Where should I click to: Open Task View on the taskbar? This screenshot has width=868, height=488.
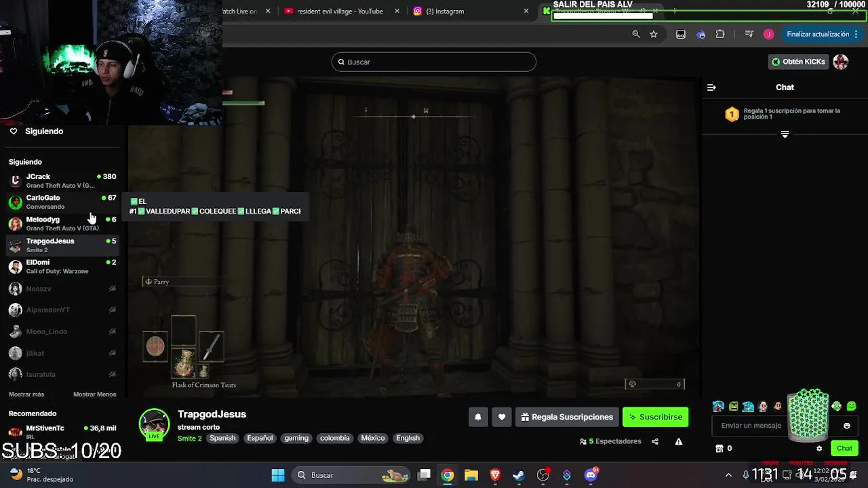(424, 475)
